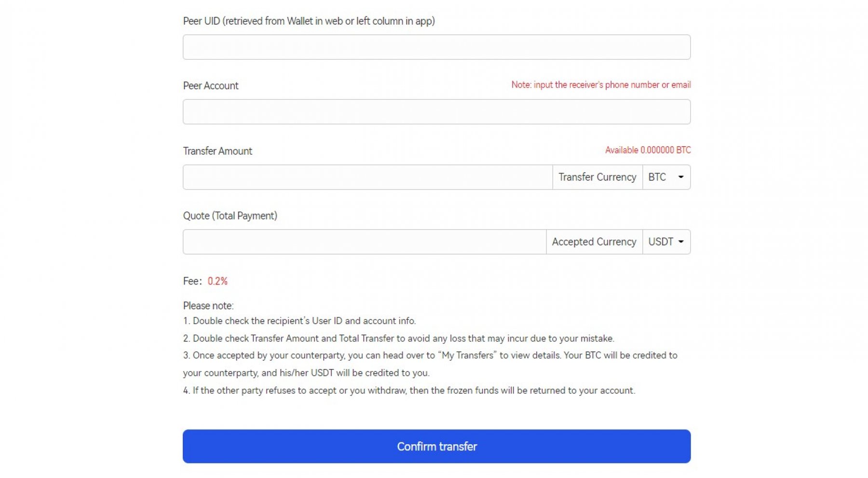Click the red receiver phone/email note

click(x=601, y=85)
